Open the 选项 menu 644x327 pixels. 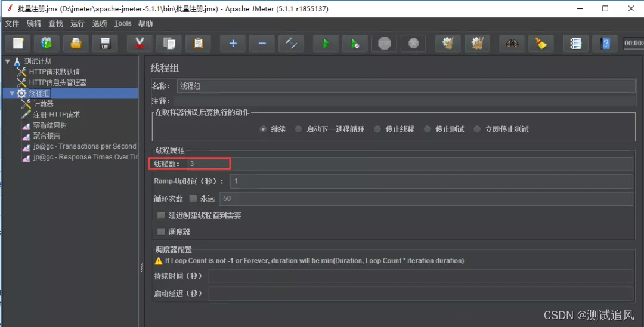point(100,23)
